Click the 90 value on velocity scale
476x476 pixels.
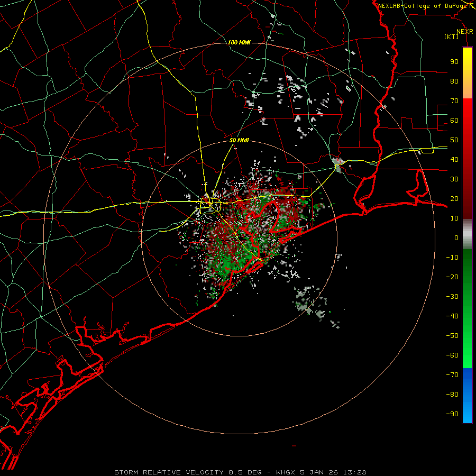454,62
